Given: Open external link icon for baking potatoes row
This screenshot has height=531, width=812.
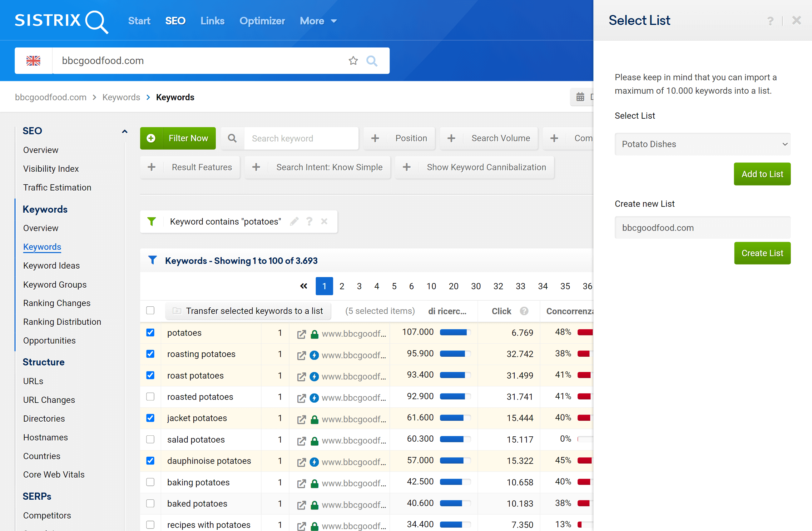Looking at the screenshot, I should [301, 483].
